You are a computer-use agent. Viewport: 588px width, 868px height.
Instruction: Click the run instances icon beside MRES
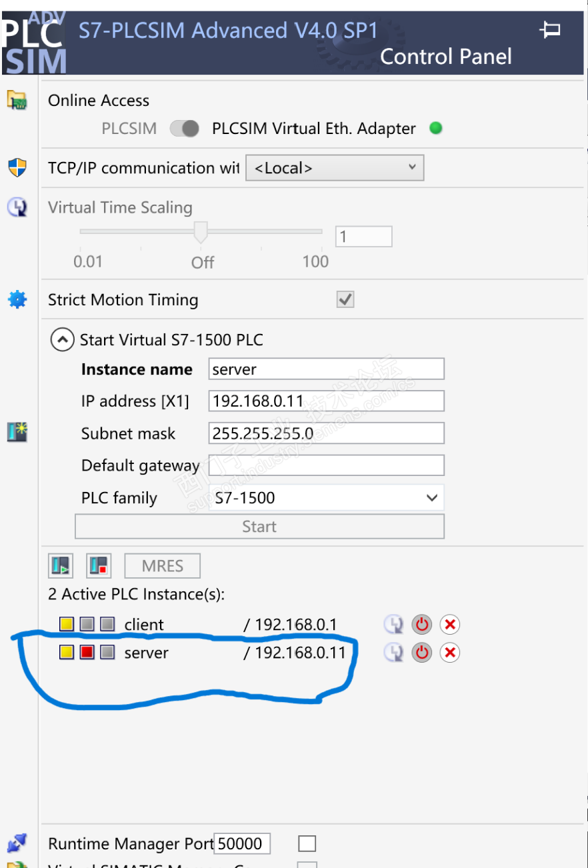click(60, 566)
